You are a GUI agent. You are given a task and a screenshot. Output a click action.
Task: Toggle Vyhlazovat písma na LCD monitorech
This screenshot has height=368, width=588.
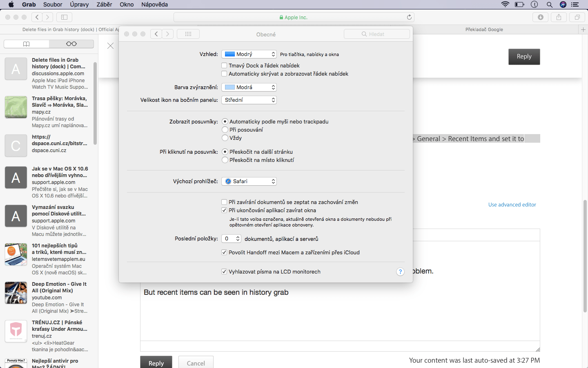click(x=224, y=272)
